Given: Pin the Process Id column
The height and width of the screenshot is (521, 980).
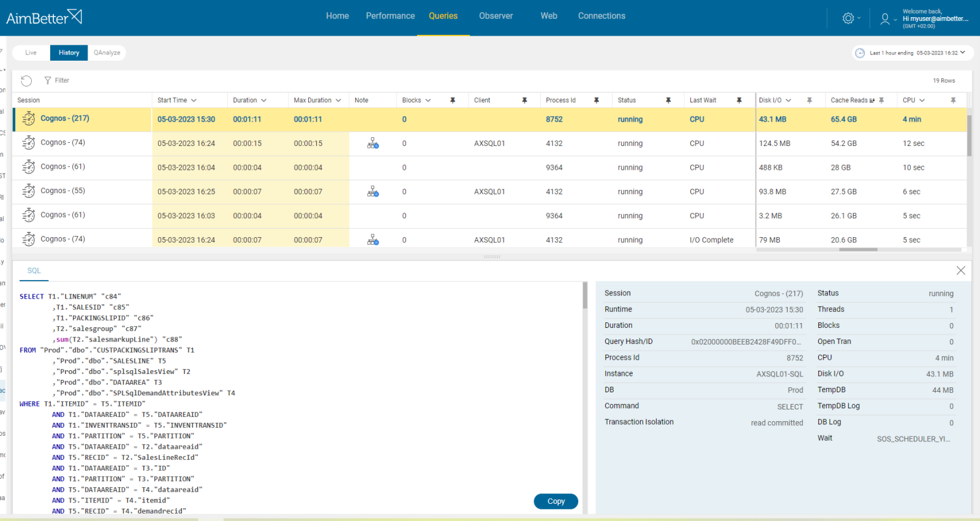Looking at the screenshot, I should [x=597, y=100].
